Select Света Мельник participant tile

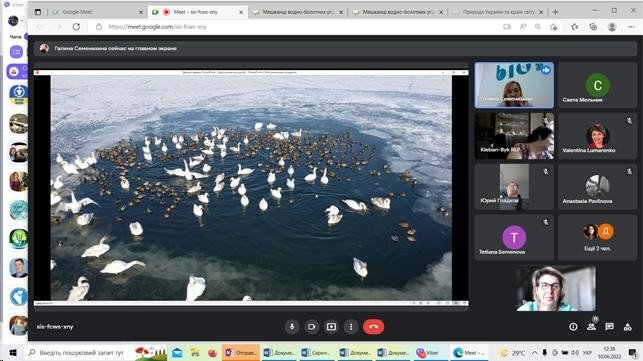tap(597, 85)
